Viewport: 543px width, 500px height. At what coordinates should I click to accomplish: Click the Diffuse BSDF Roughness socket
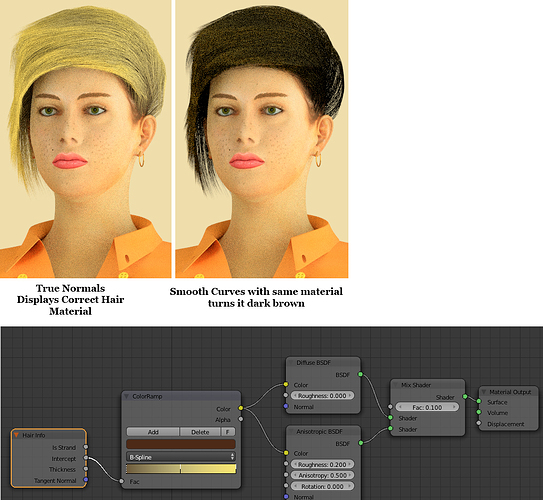286,395
